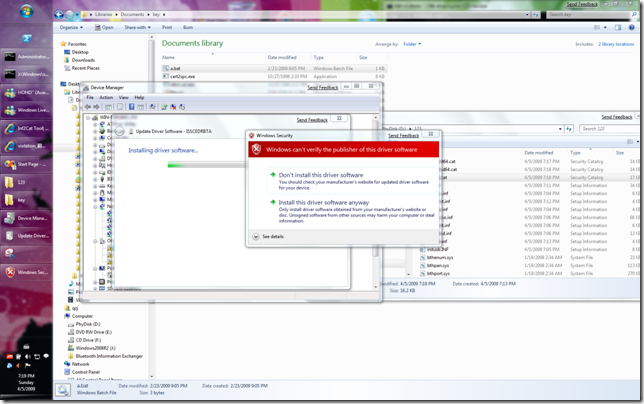Screen dimensions: 644x404
Task: Switch to the 123 folder taskbar item
Action: click(26, 182)
